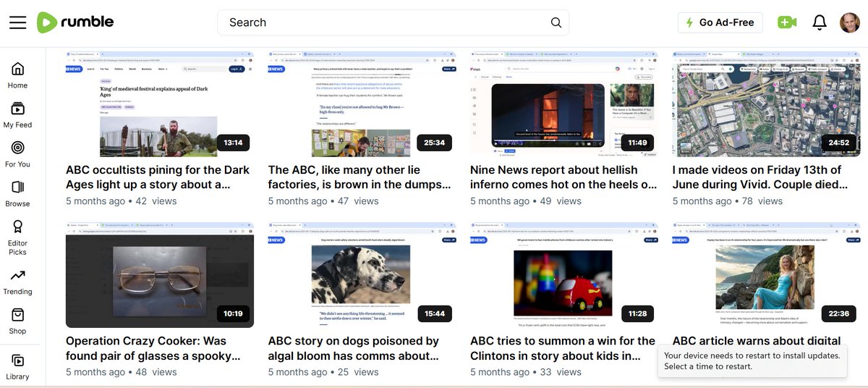Open the eyeglasses video thumbnail

point(159,275)
